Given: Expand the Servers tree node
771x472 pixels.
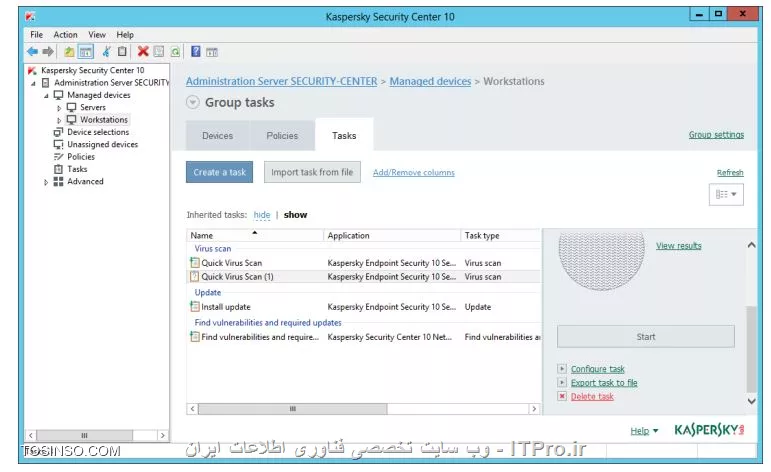Looking at the screenshot, I should pos(59,108).
